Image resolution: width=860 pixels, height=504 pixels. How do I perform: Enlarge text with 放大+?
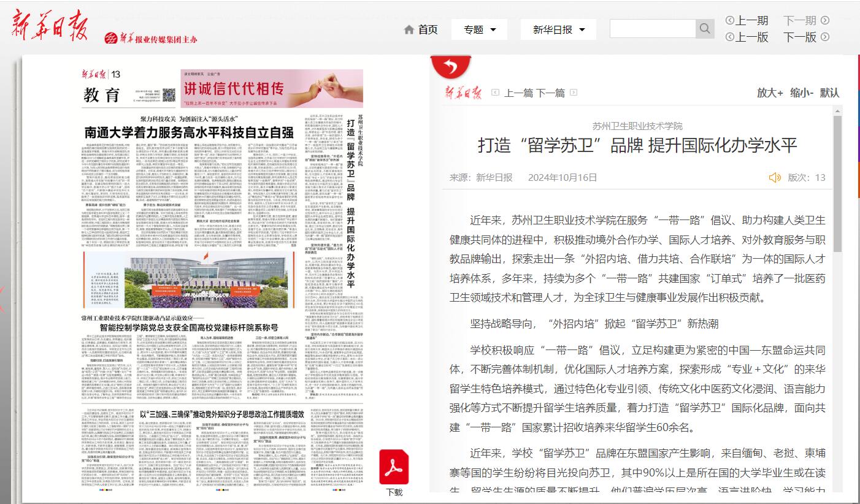[x=770, y=93]
